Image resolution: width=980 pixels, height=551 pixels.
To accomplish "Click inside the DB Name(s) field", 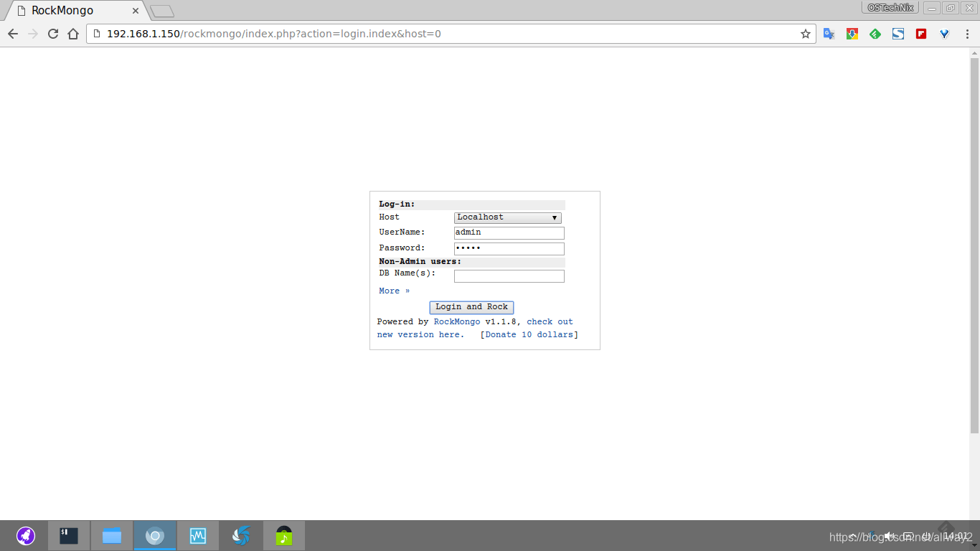I will pyautogui.click(x=509, y=275).
